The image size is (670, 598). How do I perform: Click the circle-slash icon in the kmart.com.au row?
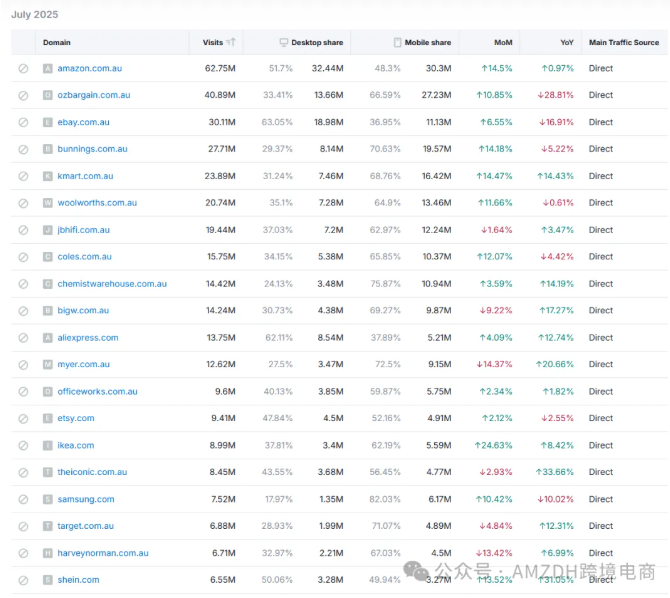point(23,176)
